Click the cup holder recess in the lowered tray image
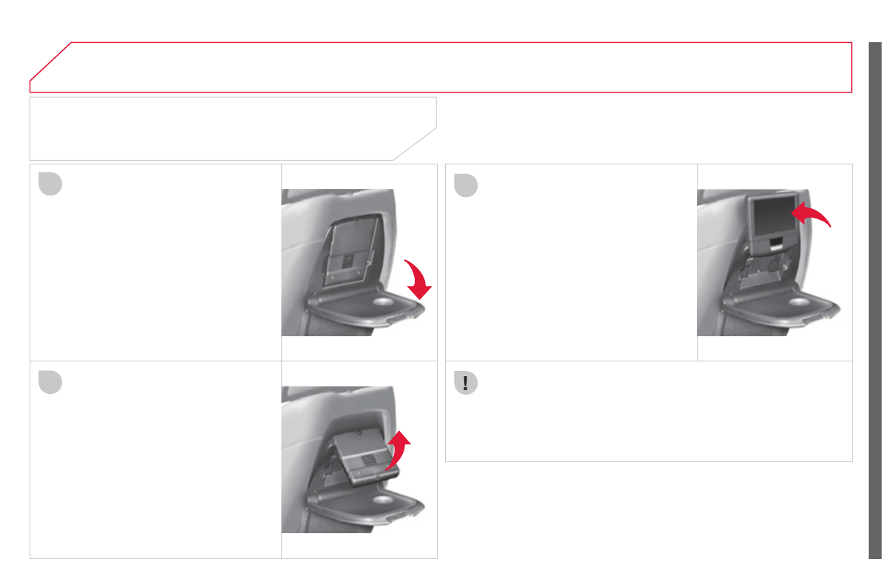This screenshot has height=588, width=882. click(x=383, y=302)
